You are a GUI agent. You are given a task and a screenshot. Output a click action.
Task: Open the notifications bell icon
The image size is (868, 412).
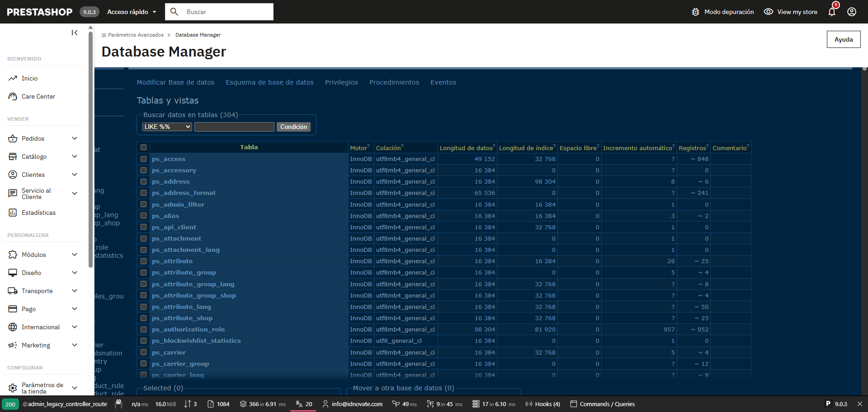[832, 12]
